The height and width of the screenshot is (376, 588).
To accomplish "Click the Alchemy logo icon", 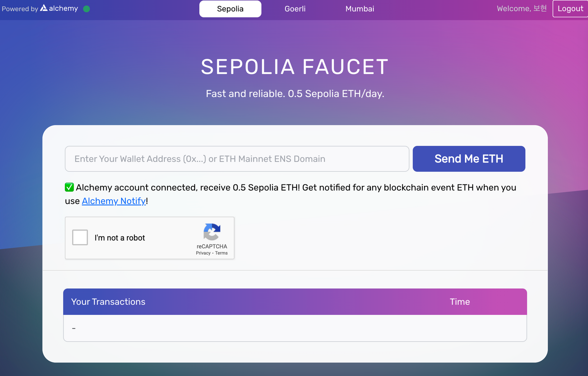I will (x=44, y=8).
